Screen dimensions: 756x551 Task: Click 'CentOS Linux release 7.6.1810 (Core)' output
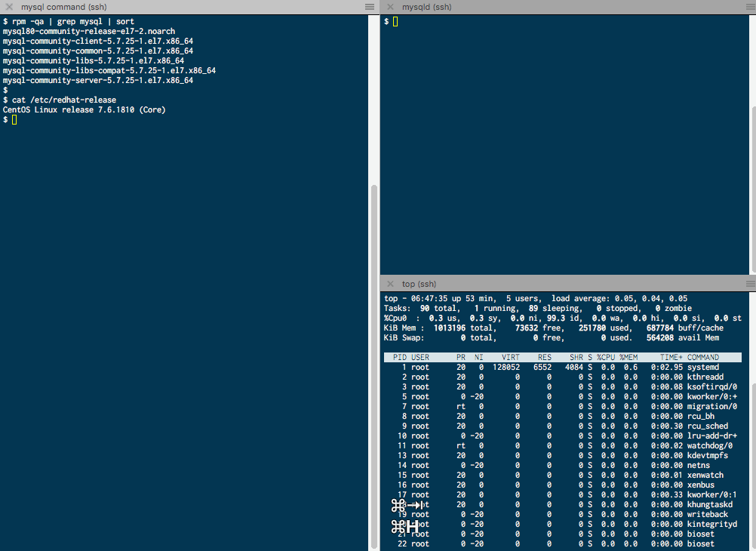(85, 109)
